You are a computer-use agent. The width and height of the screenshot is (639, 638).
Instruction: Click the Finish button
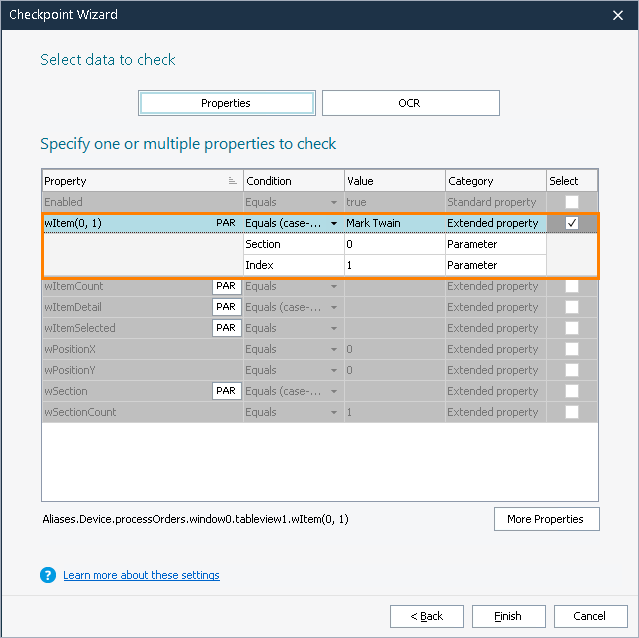508,616
